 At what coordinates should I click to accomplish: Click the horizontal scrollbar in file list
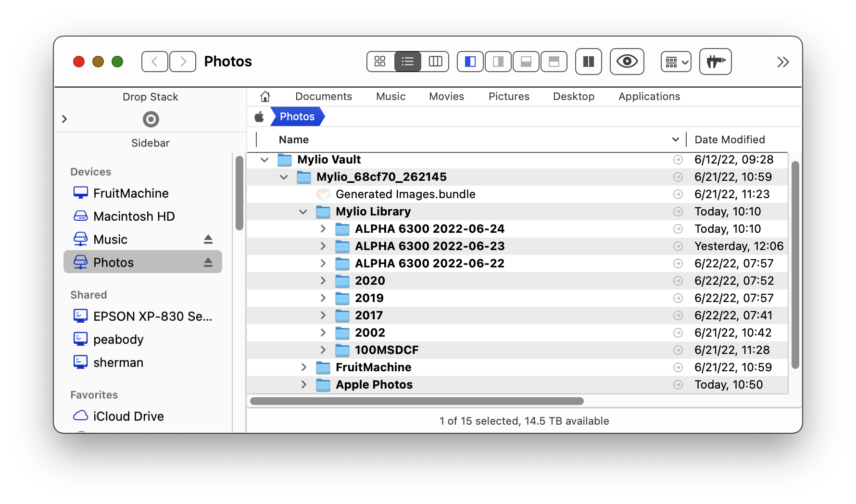[416, 401]
